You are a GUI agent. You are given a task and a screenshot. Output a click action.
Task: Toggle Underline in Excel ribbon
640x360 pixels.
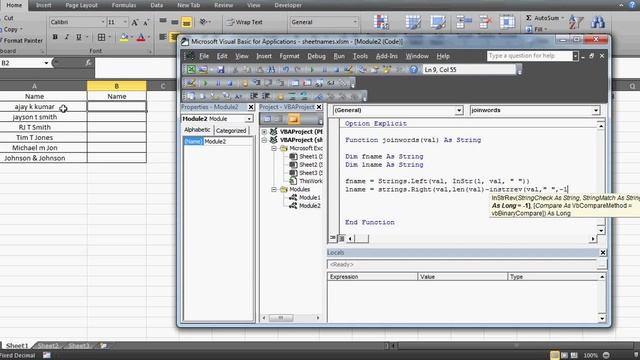click(x=78, y=37)
